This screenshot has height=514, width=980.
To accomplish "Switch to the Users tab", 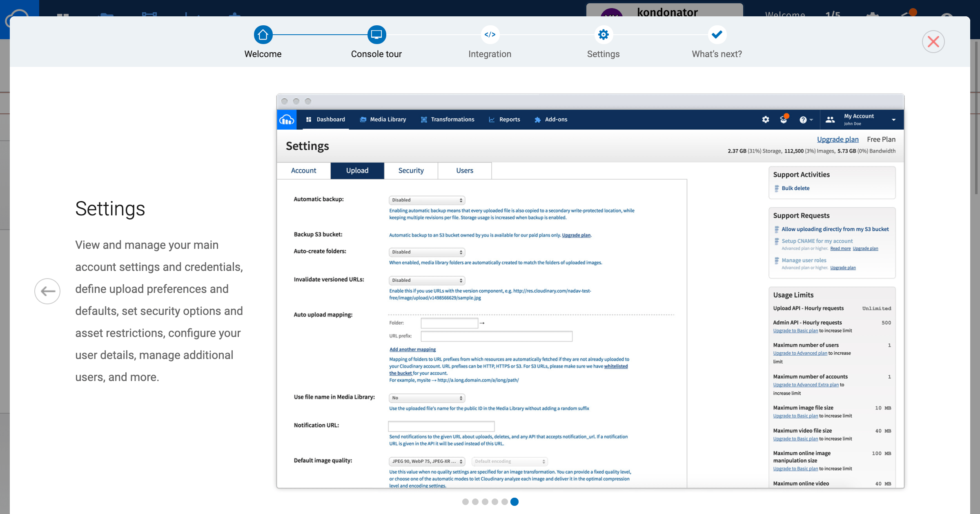I will [465, 171].
